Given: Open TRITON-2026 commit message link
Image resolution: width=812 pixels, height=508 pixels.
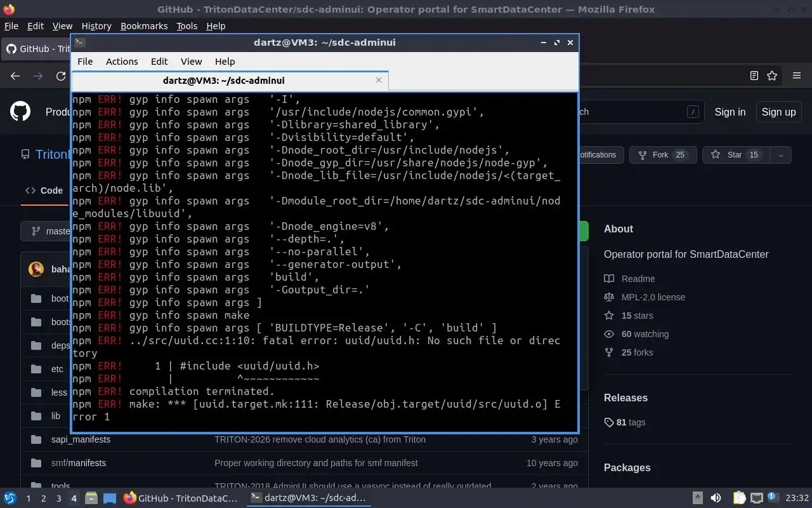Looking at the screenshot, I should coord(320,439).
